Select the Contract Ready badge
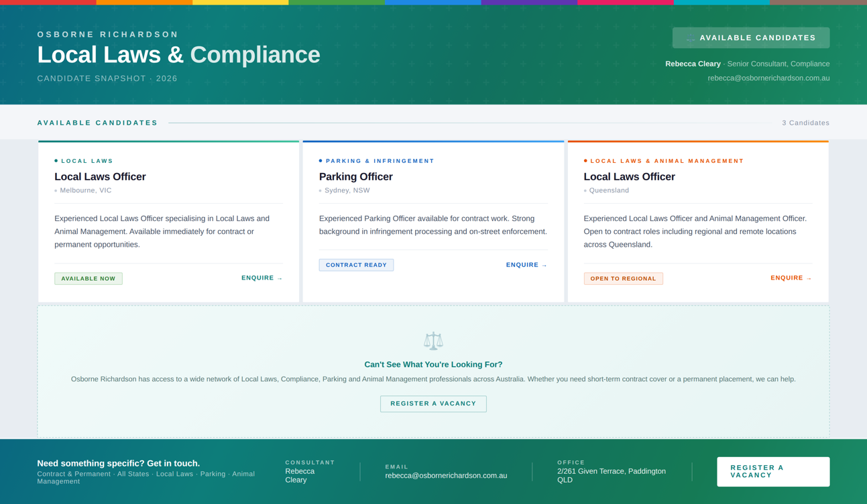Viewport: 867px width, 504px height. pyautogui.click(x=356, y=265)
